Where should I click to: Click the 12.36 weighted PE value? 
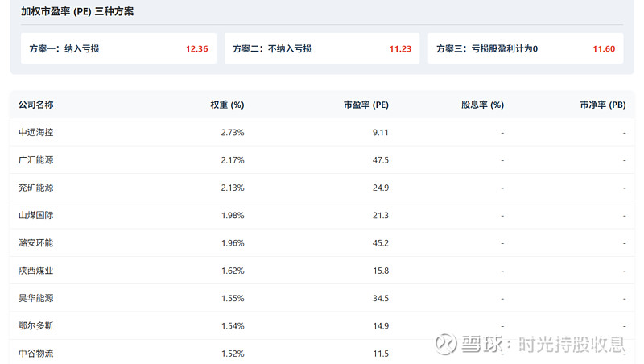(x=197, y=48)
